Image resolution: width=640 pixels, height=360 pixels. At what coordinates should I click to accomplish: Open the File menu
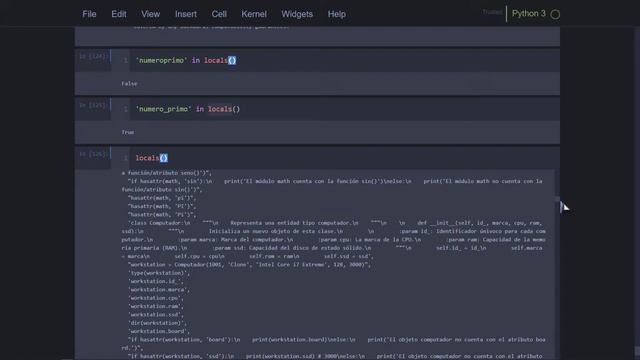(89, 14)
